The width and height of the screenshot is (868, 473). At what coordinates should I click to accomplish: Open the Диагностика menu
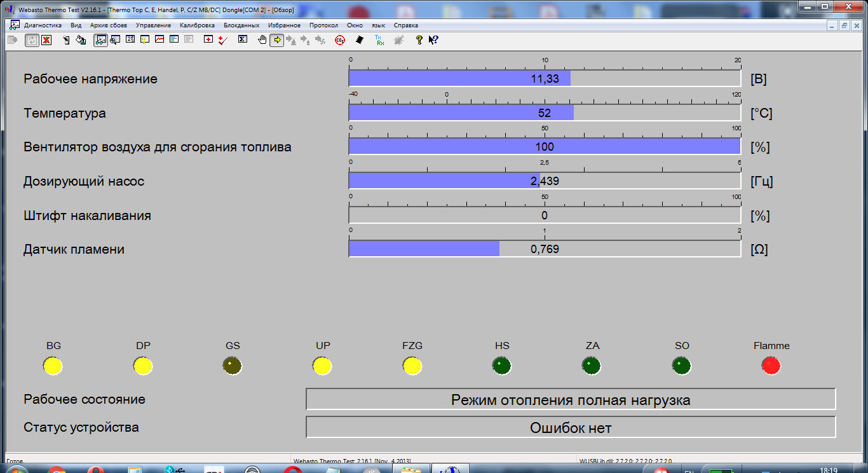tap(43, 25)
